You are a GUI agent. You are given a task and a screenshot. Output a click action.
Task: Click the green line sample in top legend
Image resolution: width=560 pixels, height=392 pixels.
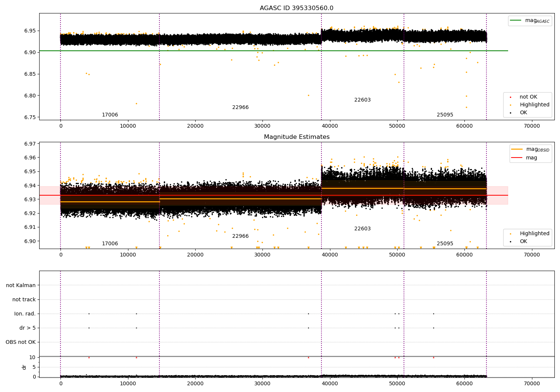(516, 21)
